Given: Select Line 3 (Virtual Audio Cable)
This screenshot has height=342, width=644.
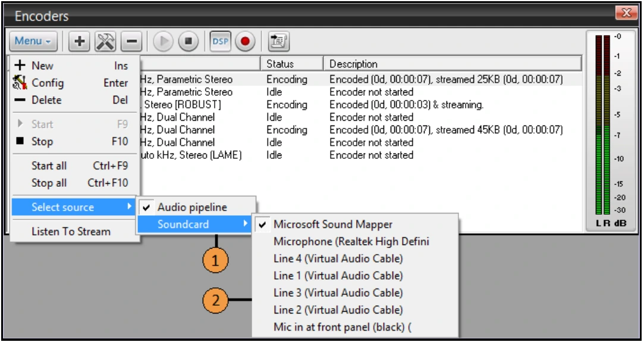Looking at the screenshot, I should click(x=355, y=293).
